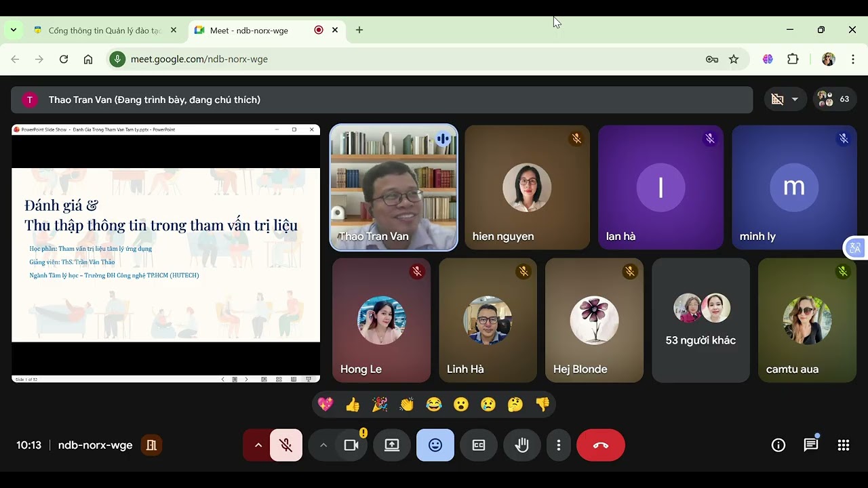Go back in browser history
This screenshot has height=488, width=868.
(x=15, y=60)
